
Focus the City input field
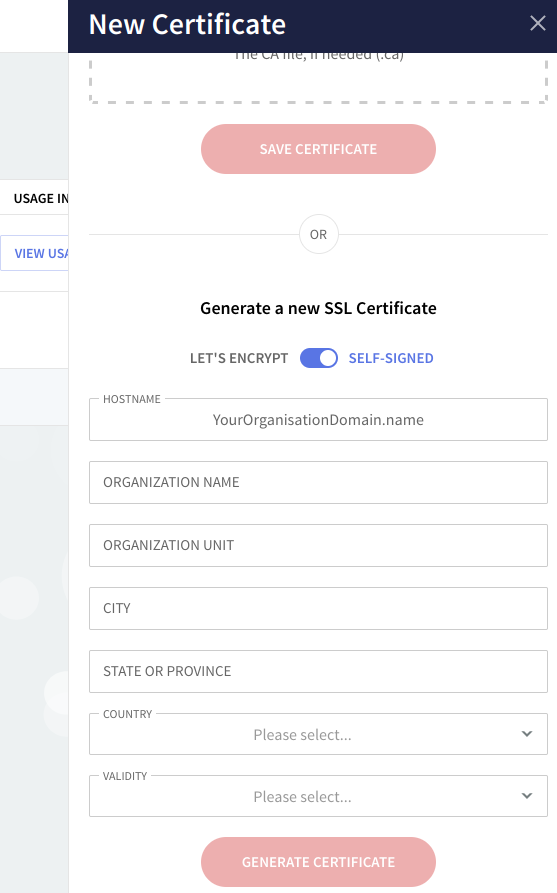coord(318,608)
